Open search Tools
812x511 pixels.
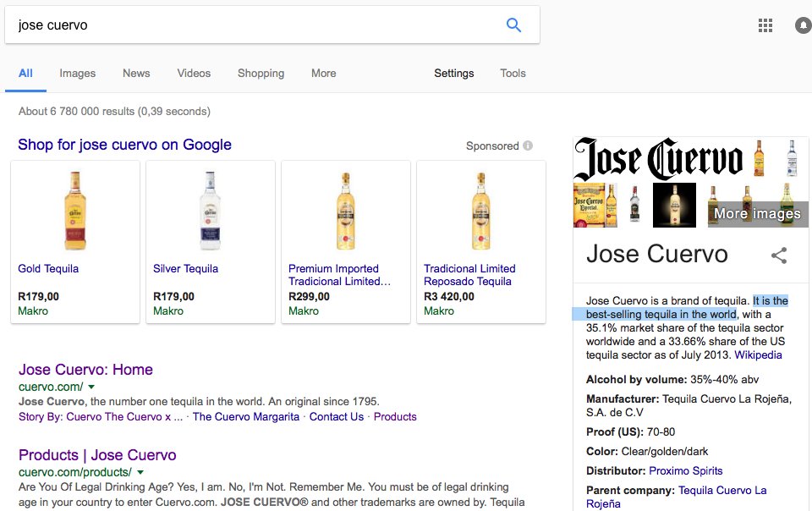513,74
